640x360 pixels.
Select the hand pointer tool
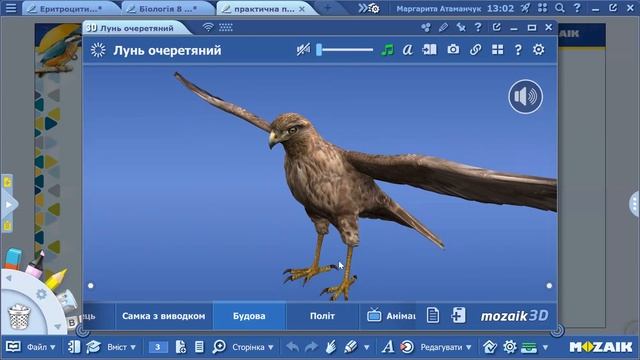click(x=331, y=347)
